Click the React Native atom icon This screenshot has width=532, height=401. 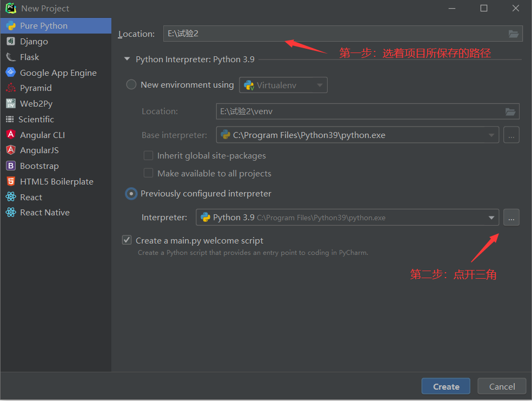click(x=11, y=212)
